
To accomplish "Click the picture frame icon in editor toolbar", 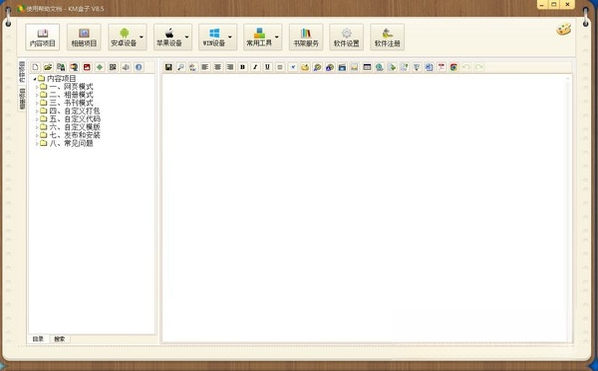I will [x=354, y=67].
